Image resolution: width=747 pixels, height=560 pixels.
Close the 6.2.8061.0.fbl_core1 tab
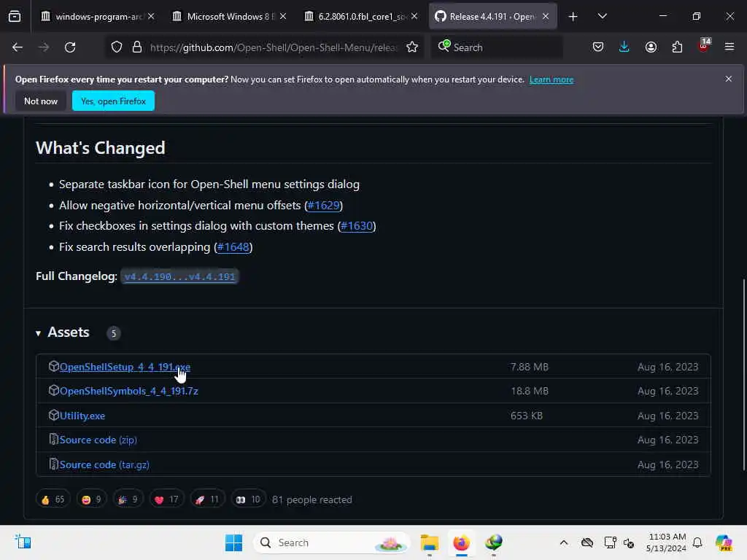click(x=414, y=17)
